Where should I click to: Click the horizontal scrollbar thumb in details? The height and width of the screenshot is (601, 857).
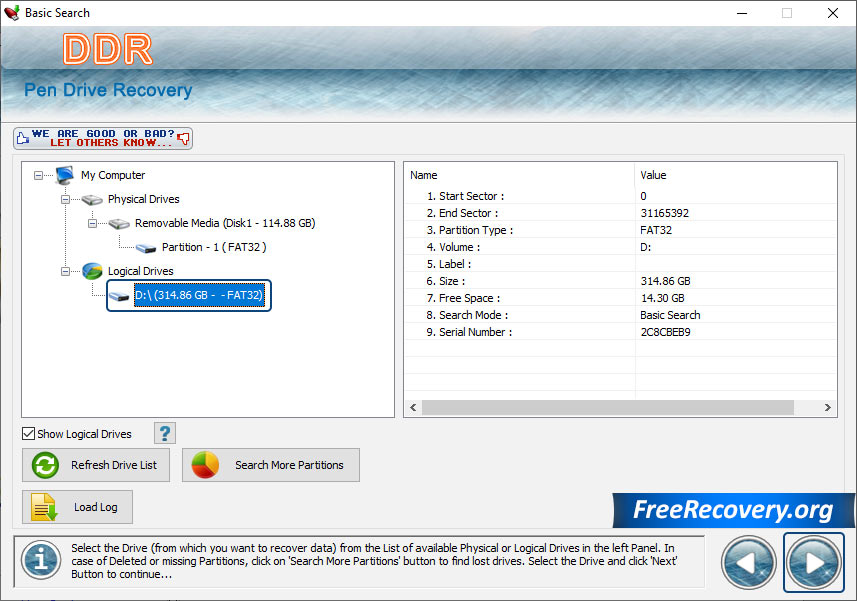click(x=607, y=408)
